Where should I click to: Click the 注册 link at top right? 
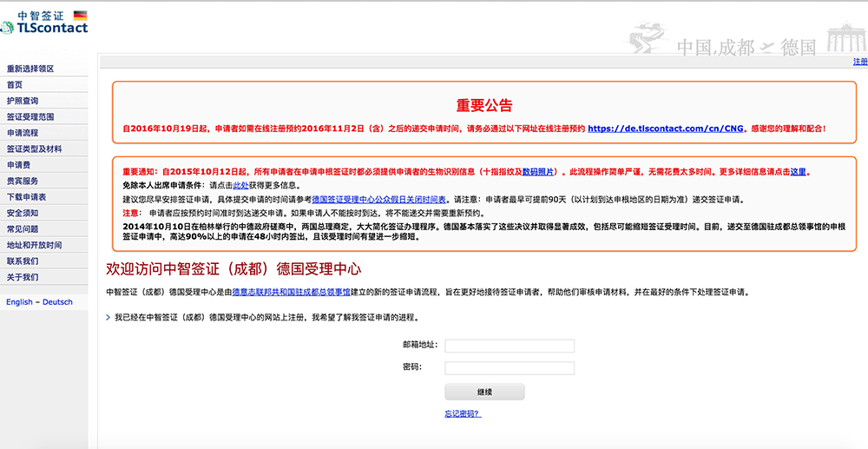(x=859, y=62)
